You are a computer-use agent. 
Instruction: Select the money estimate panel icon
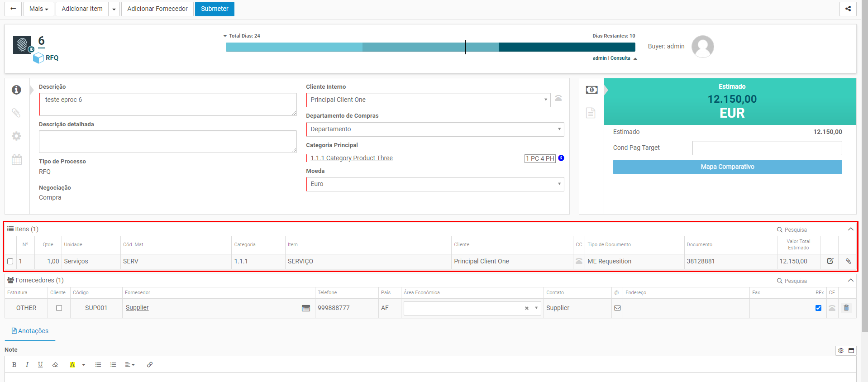click(x=591, y=90)
